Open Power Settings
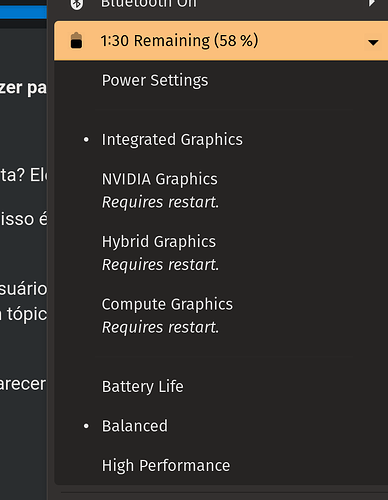Viewport: 388px width, 500px height. point(155,80)
